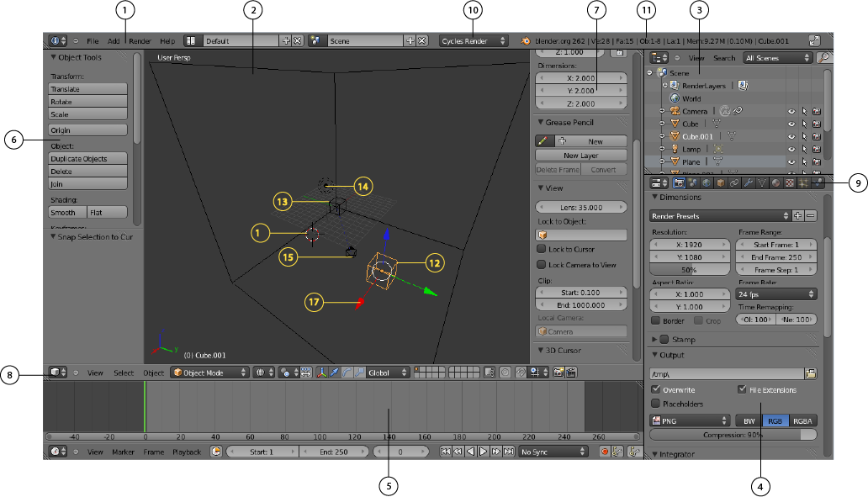The image size is (868, 497).
Task: Click the output path folder browse icon
Action: 811,373
